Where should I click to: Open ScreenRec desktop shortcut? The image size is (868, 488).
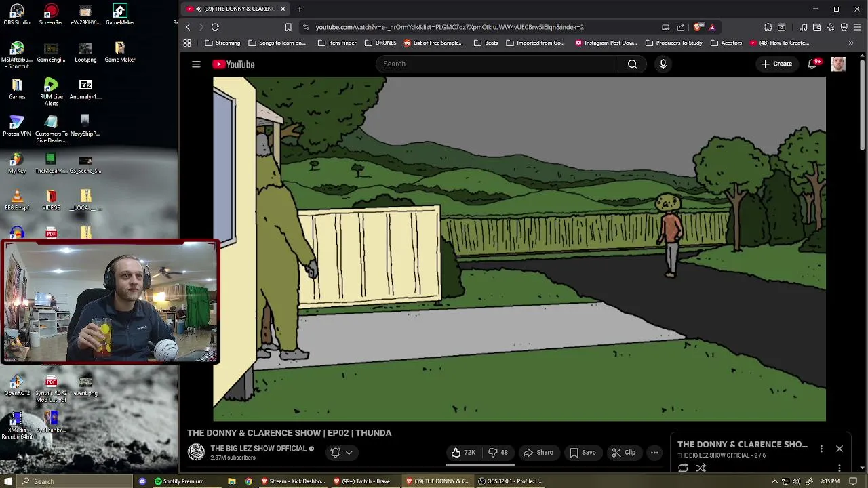coord(52,14)
